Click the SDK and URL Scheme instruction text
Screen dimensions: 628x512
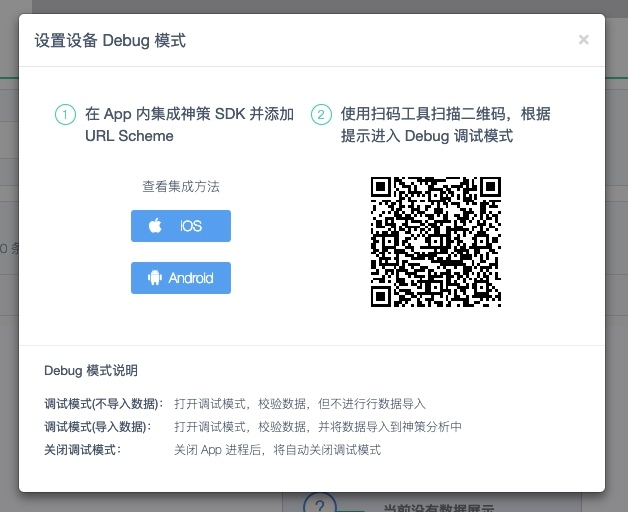point(189,125)
